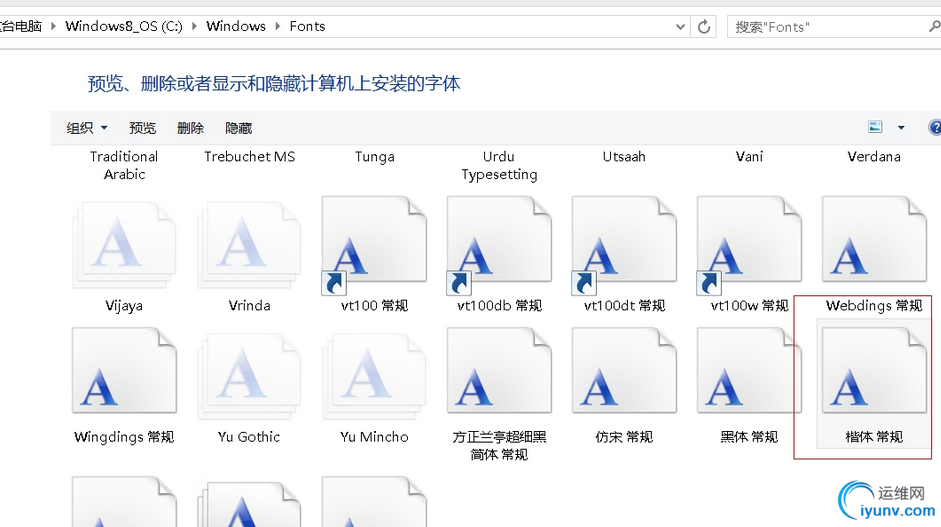Click the 隐藏 toolbar button
This screenshot has height=527, width=941.
tap(238, 128)
